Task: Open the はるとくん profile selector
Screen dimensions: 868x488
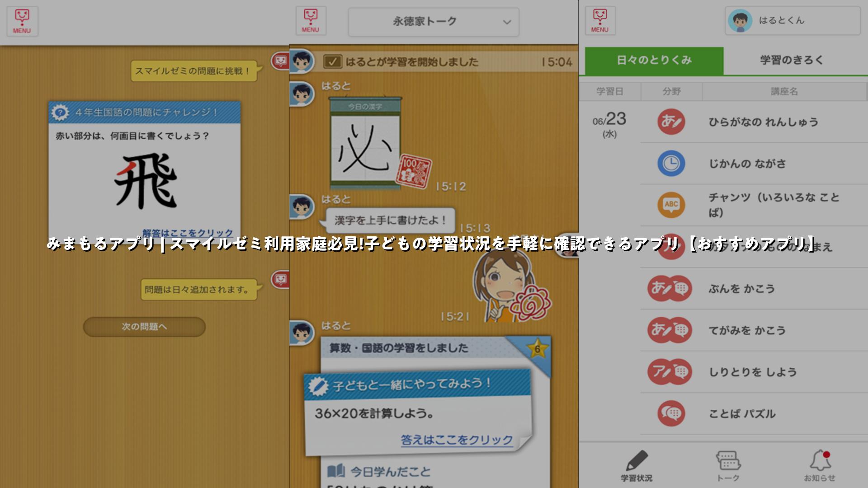Action: (793, 21)
